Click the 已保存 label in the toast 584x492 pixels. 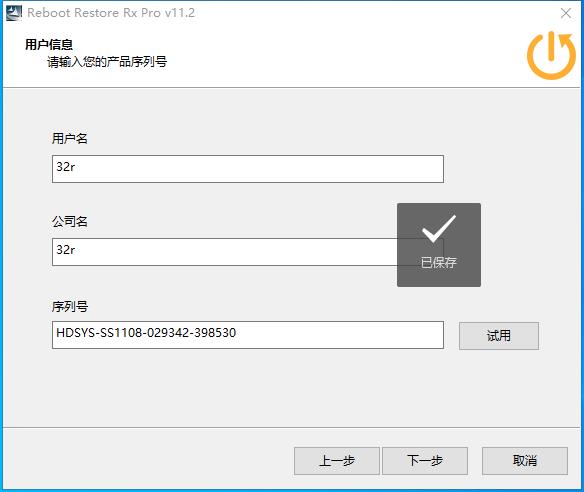tap(439, 262)
